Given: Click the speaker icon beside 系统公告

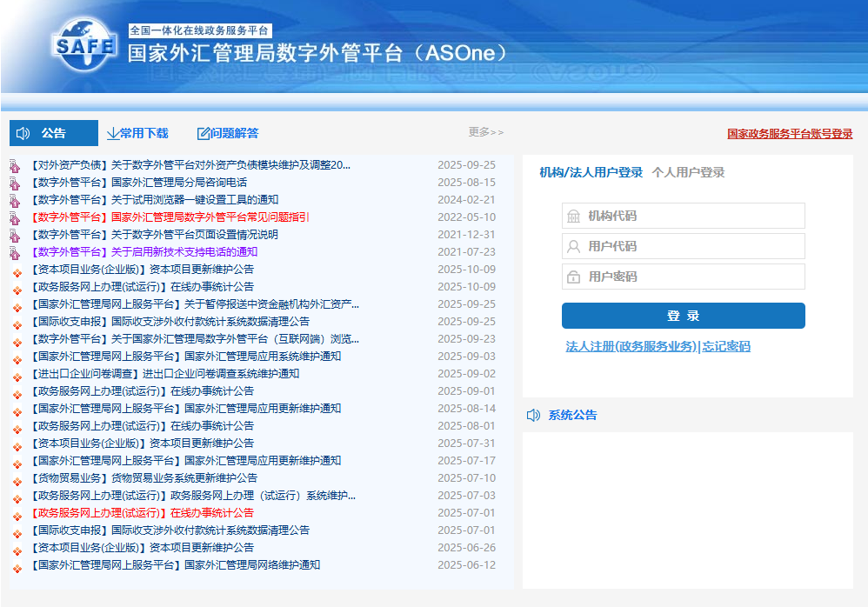Looking at the screenshot, I should pyautogui.click(x=534, y=415).
